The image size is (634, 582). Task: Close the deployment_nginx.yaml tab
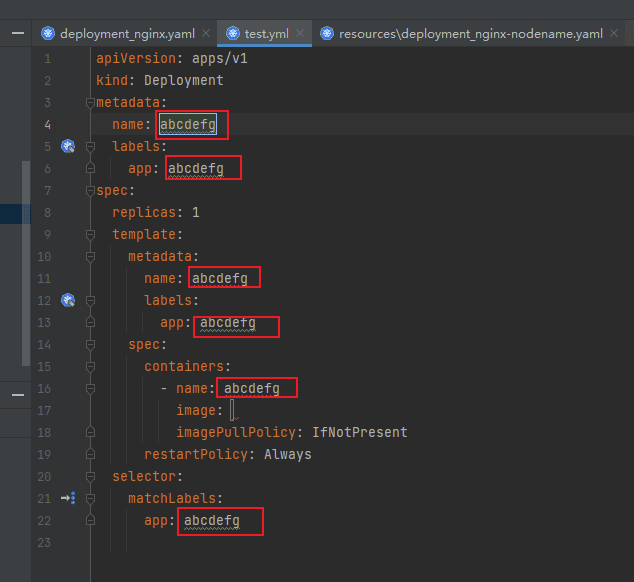click(x=206, y=33)
